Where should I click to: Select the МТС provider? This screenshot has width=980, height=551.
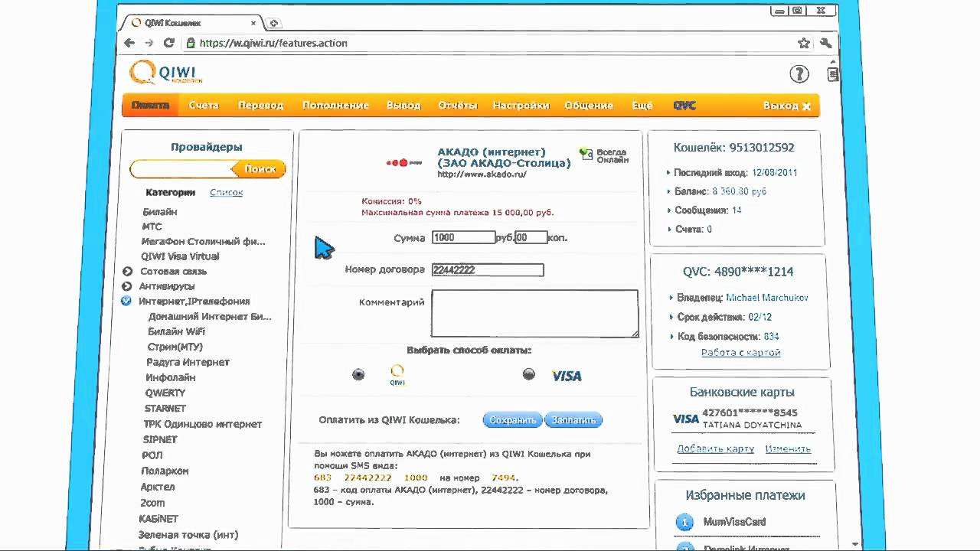pyautogui.click(x=152, y=227)
